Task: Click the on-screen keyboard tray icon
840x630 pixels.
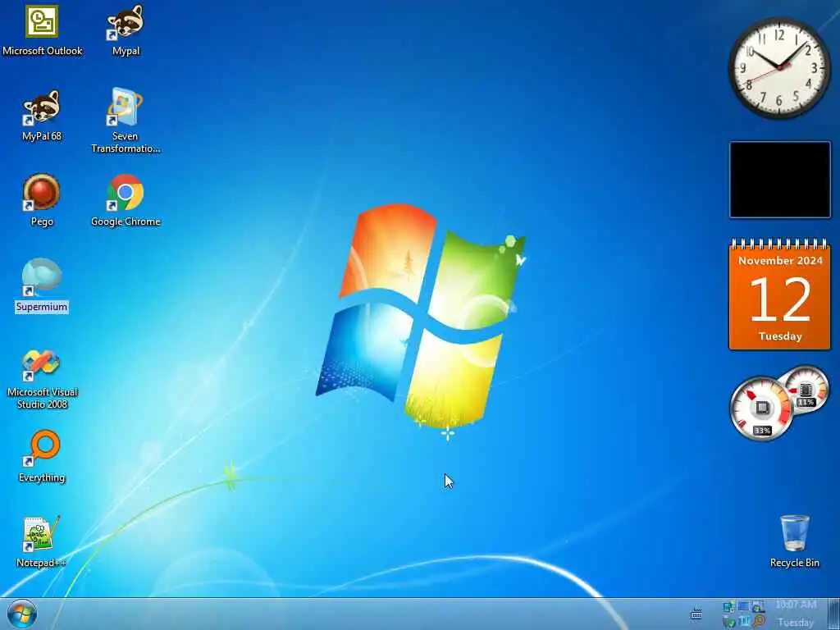Action: click(x=696, y=612)
